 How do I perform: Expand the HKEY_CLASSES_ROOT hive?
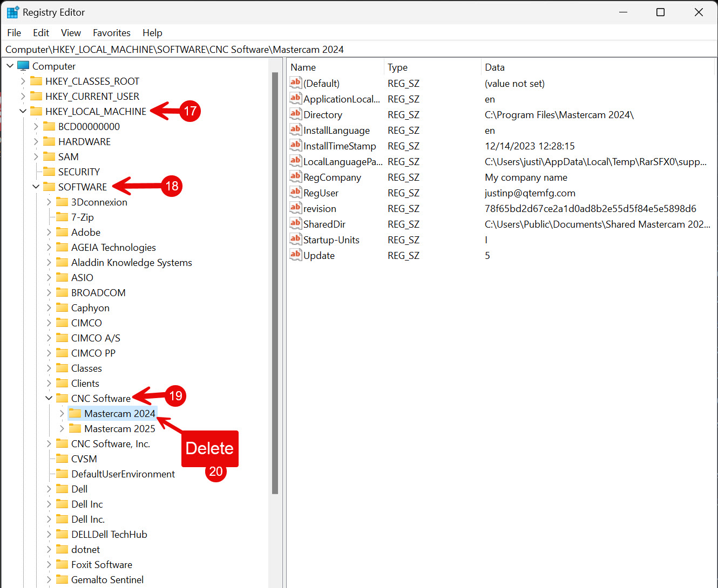pyautogui.click(x=23, y=81)
